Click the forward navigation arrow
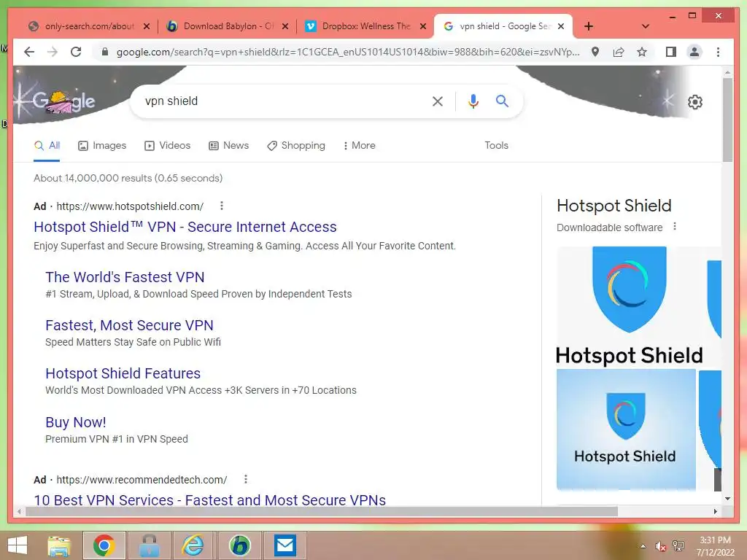This screenshot has width=747, height=560. pyautogui.click(x=53, y=52)
